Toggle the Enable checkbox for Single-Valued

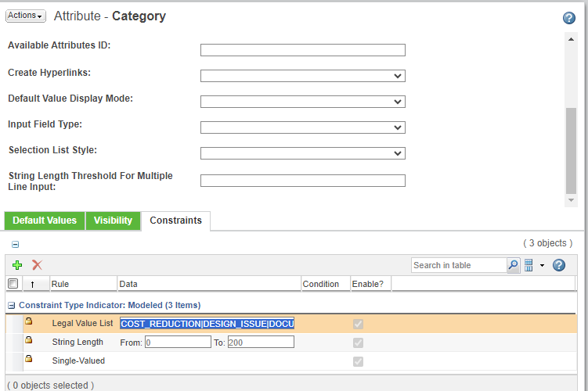(359, 361)
